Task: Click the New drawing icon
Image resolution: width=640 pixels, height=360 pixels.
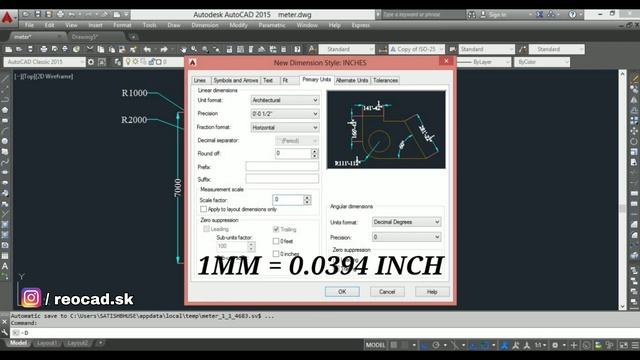Action: click(9, 49)
